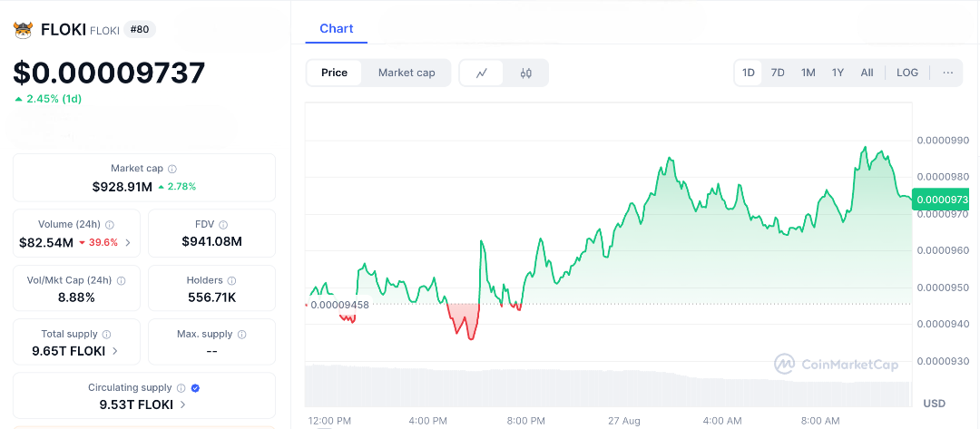Expand Total supply details arrow
Screen dimensions: 980x429
pos(115,351)
